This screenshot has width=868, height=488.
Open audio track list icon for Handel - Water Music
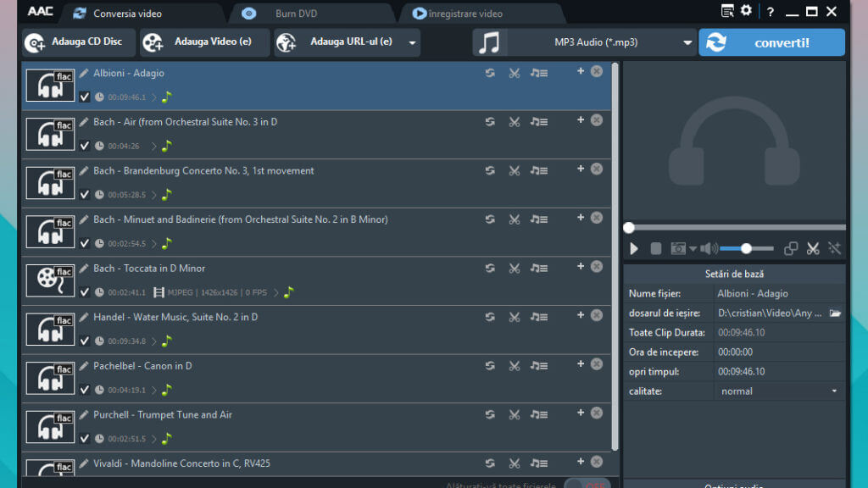point(538,317)
